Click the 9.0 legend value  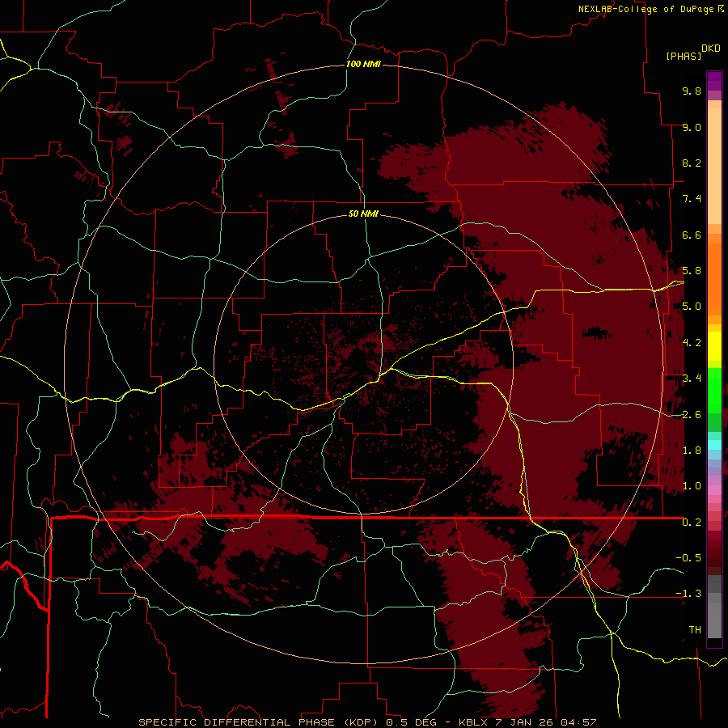pyautogui.click(x=692, y=127)
